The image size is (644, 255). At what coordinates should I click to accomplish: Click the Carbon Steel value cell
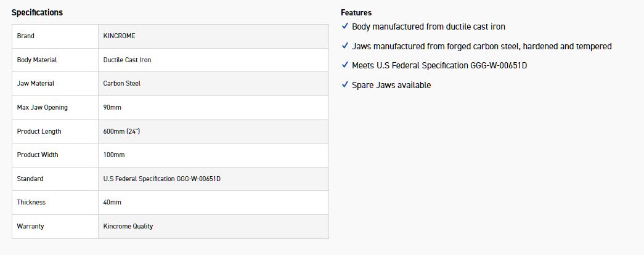(x=122, y=83)
